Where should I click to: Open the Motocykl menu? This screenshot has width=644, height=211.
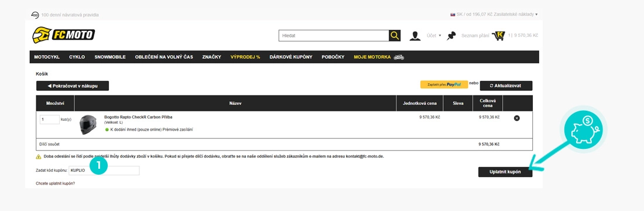pyautogui.click(x=47, y=57)
